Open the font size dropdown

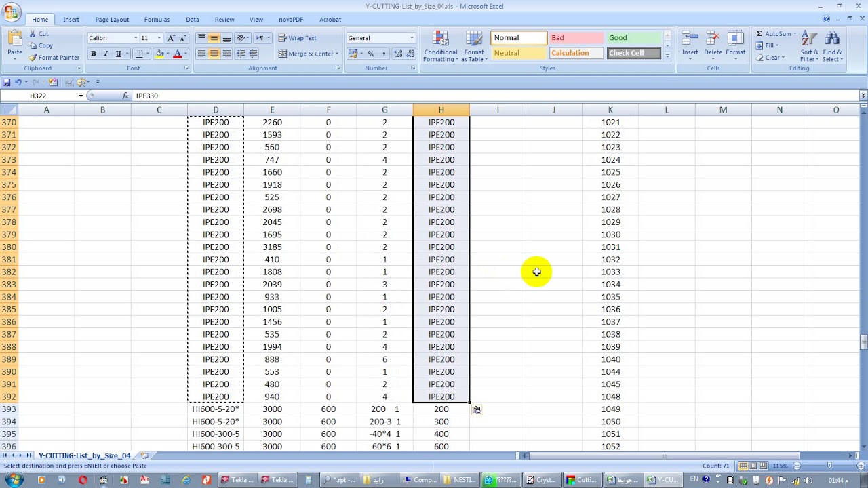pos(159,38)
